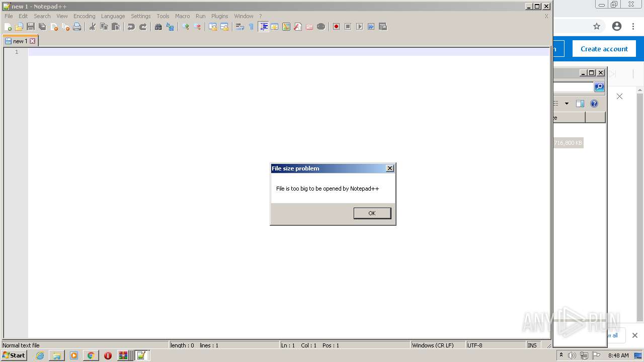Toggle the Explorer preview pane icon
This screenshot has width=644, height=362.
point(580,104)
